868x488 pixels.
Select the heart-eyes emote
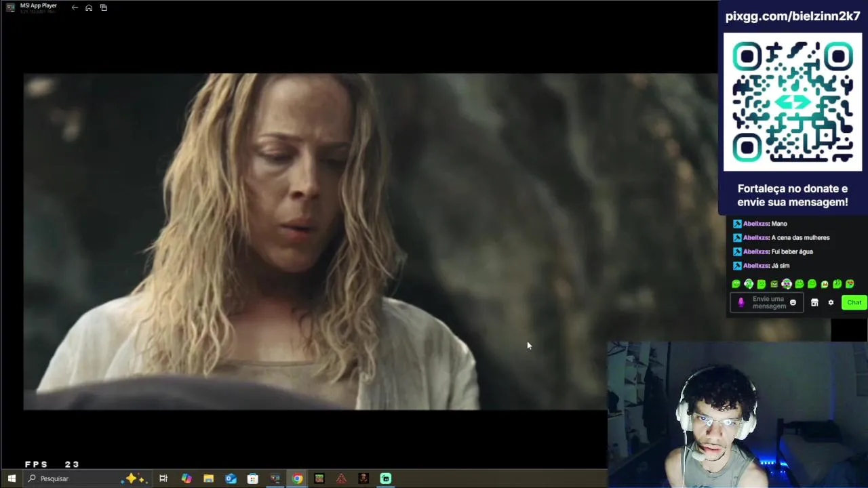coord(850,284)
